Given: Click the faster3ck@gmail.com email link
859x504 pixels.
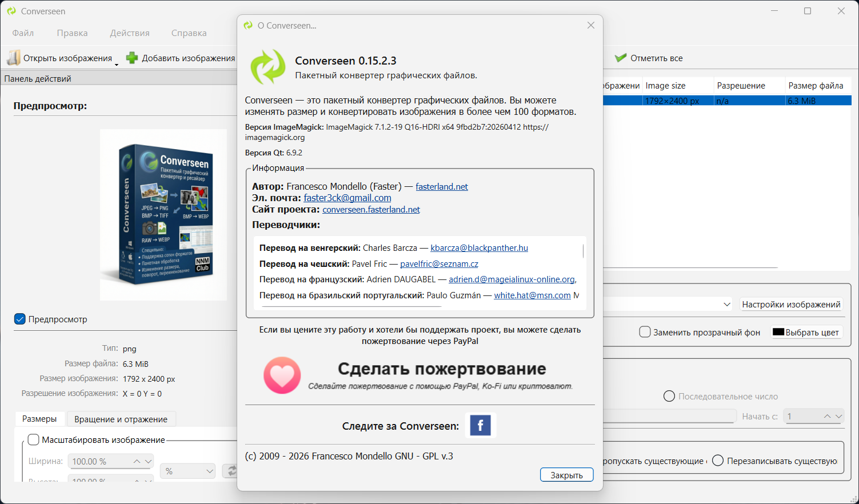Looking at the screenshot, I should pyautogui.click(x=347, y=198).
